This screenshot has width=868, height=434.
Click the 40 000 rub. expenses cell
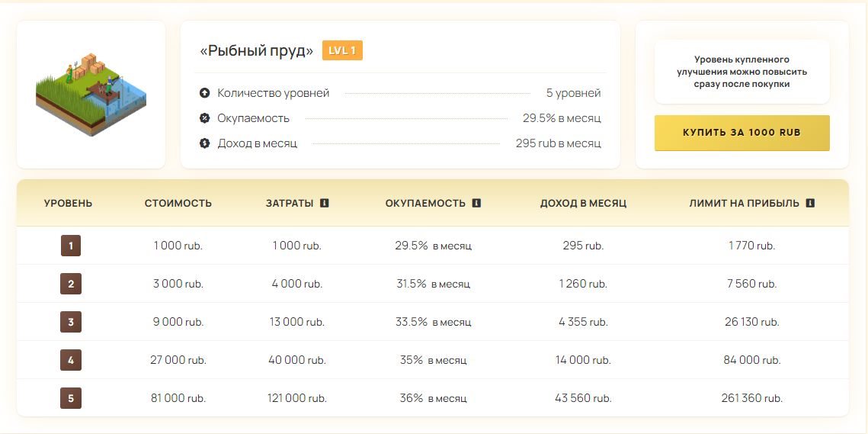pyautogui.click(x=297, y=360)
